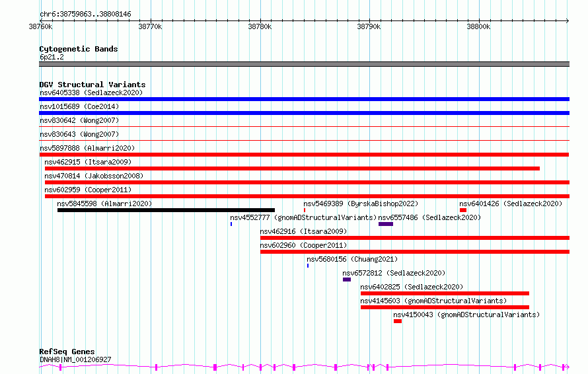Select the small red block under nsv4150043
This screenshot has width=588, height=374.
pos(398,322)
